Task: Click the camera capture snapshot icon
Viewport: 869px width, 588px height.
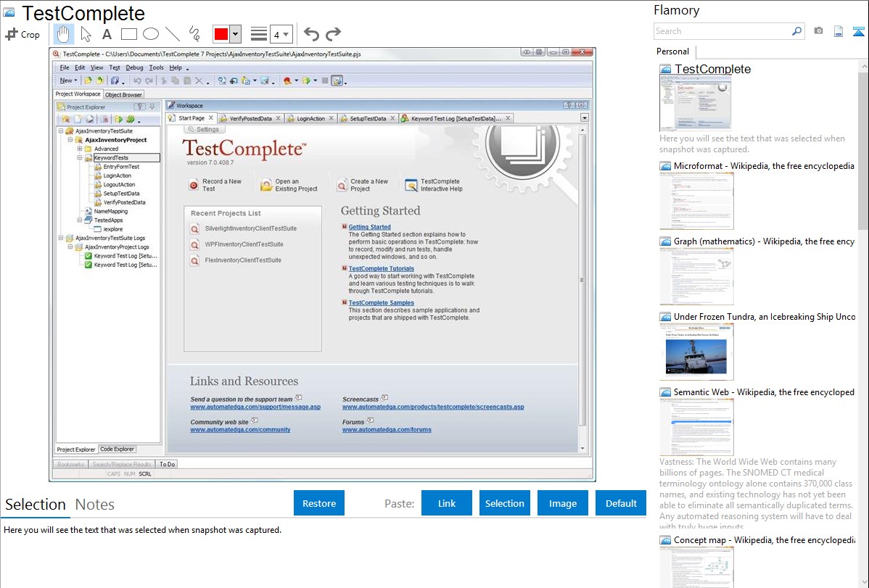Action: pos(818,31)
